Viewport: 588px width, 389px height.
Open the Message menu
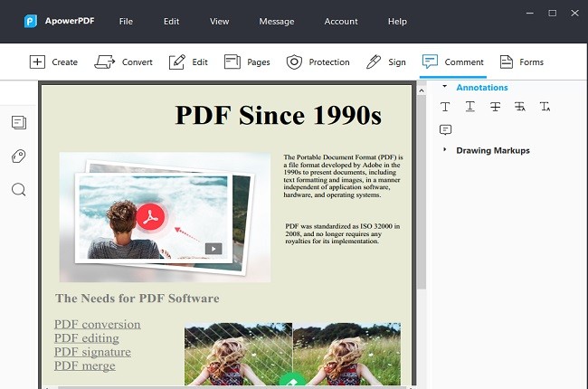coord(277,22)
